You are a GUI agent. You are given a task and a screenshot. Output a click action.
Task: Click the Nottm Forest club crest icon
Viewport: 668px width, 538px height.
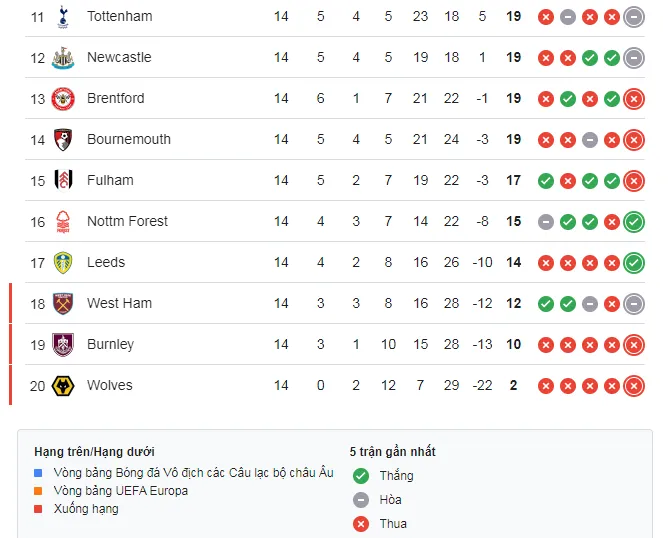click(64, 221)
